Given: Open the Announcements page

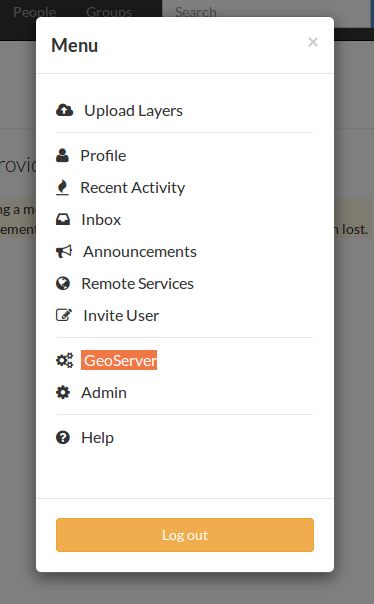Looking at the screenshot, I should [140, 252].
